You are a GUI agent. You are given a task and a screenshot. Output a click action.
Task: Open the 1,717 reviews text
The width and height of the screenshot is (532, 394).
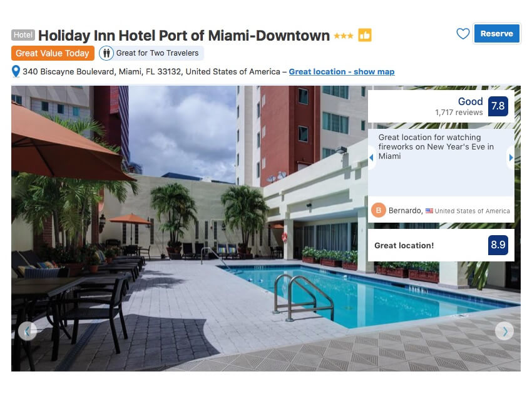pyautogui.click(x=459, y=113)
